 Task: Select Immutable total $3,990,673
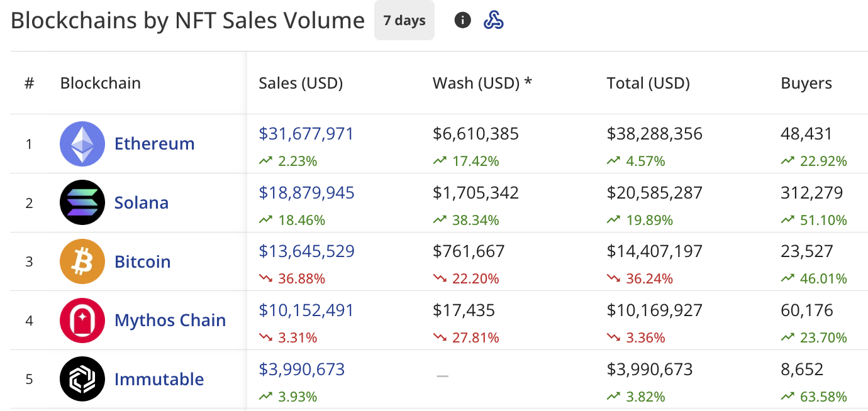tap(650, 370)
